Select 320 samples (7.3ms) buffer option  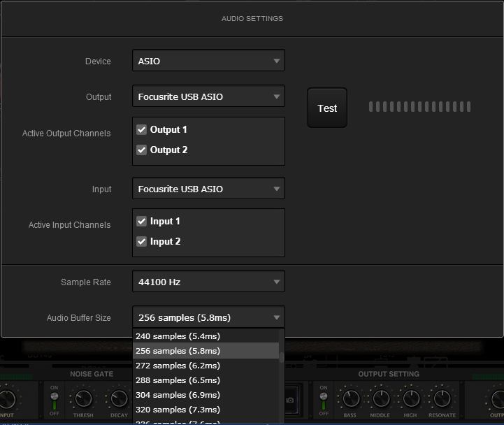(x=206, y=410)
